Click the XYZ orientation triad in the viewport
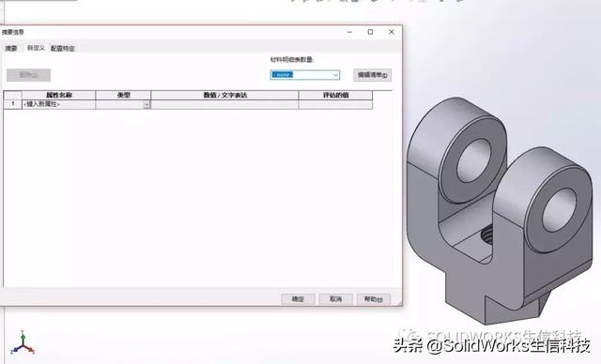 click(x=23, y=343)
